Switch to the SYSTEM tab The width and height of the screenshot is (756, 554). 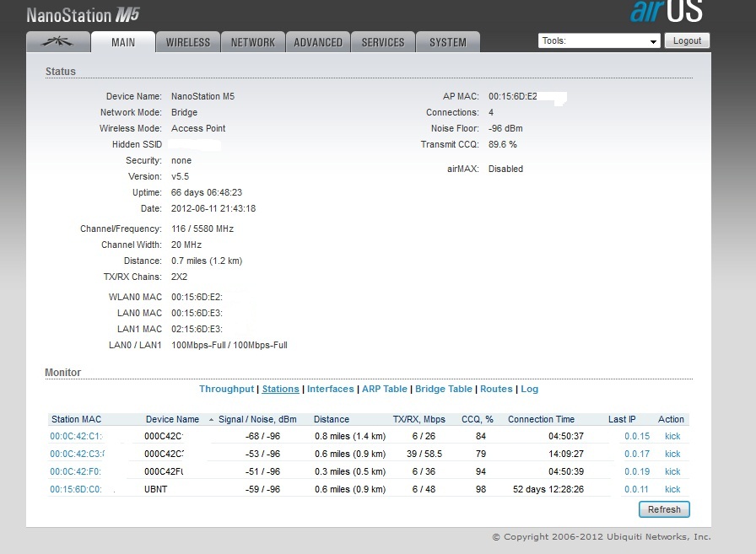point(448,42)
